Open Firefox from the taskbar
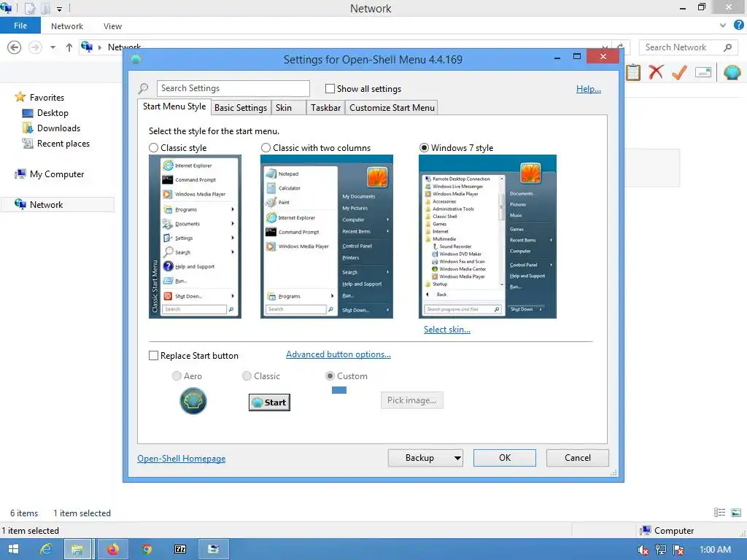The width and height of the screenshot is (747, 560). [x=113, y=550]
